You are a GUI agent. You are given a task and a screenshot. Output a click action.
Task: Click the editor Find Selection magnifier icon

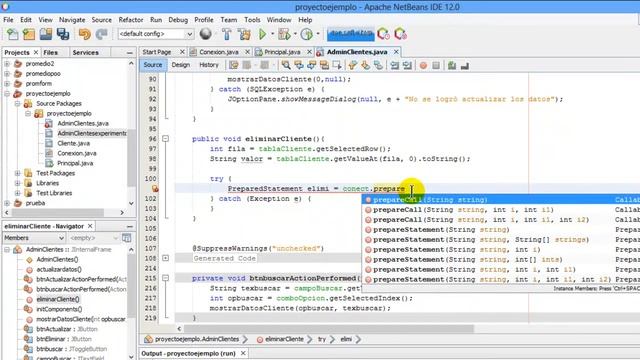(286, 65)
